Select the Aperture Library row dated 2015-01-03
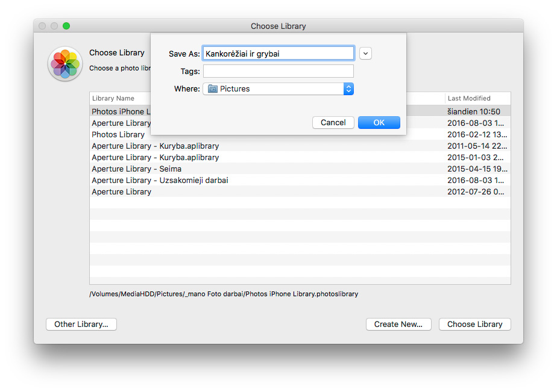The image size is (557, 392). (300, 157)
